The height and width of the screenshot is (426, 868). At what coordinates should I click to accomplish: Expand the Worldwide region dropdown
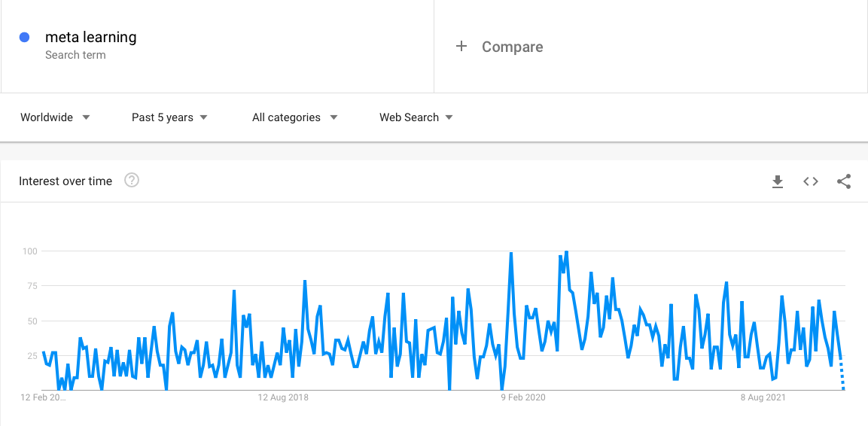click(56, 117)
